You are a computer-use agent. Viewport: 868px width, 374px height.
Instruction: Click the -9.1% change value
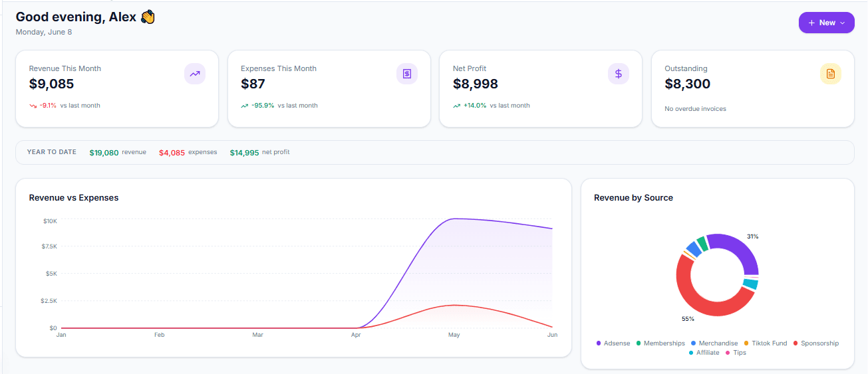(48, 106)
